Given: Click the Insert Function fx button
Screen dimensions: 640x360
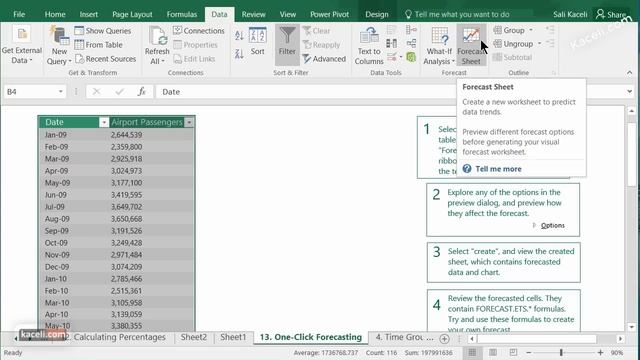Looking at the screenshot, I should pos(142,92).
